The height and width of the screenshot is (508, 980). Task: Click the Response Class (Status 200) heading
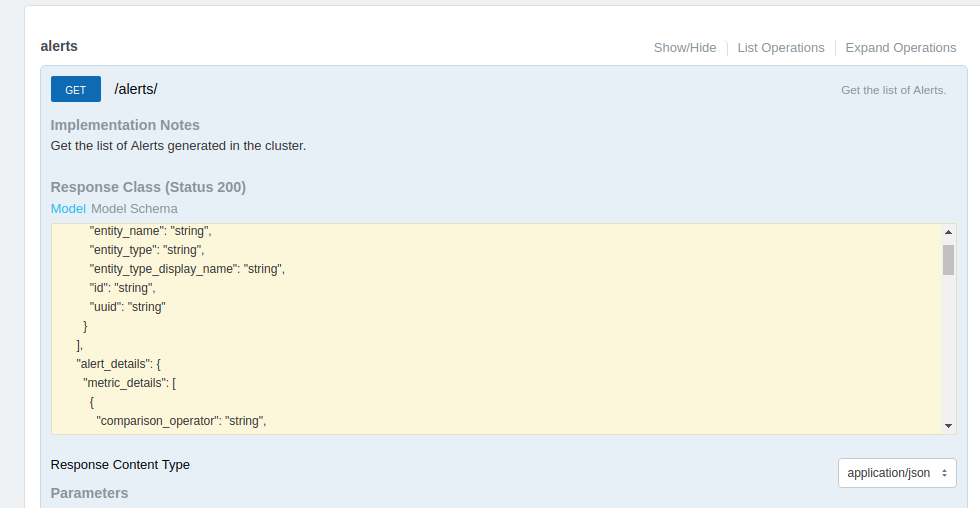[x=148, y=187]
